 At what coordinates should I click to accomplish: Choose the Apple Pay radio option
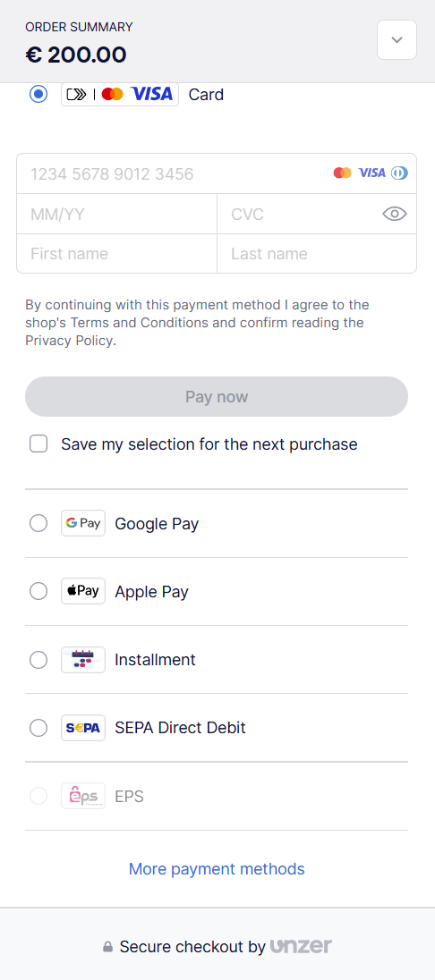pos(38,591)
